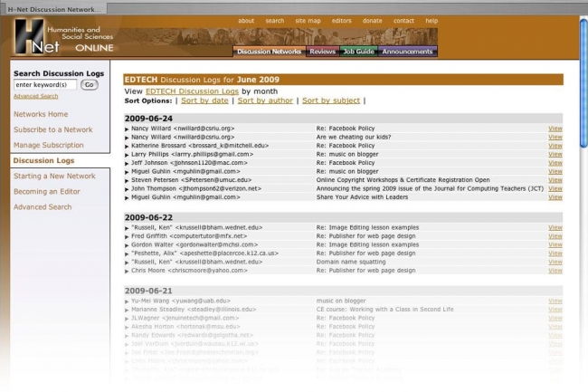Open Advanced Search in the sidebar menu
Viewport: 588px width, 392px height.
(43, 206)
